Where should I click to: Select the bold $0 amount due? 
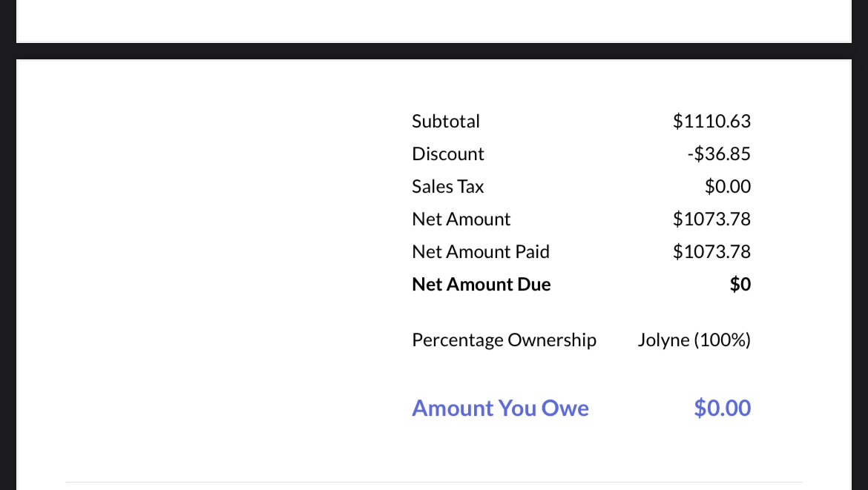(740, 284)
